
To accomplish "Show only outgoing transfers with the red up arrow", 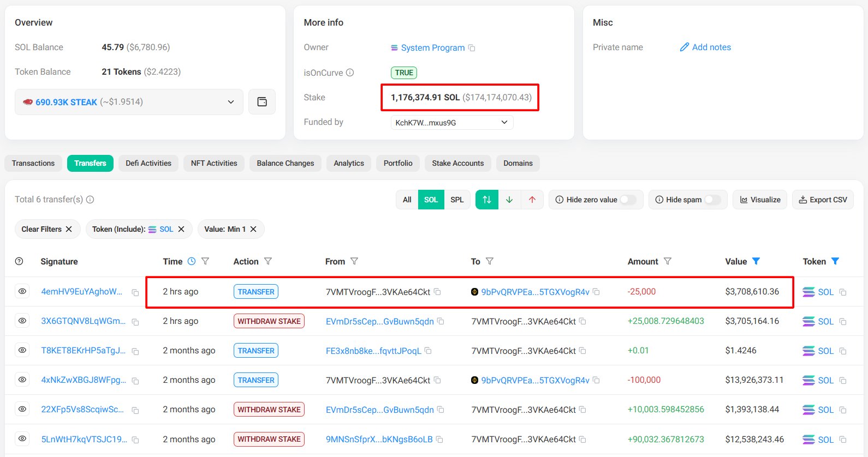I will pos(532,200).
